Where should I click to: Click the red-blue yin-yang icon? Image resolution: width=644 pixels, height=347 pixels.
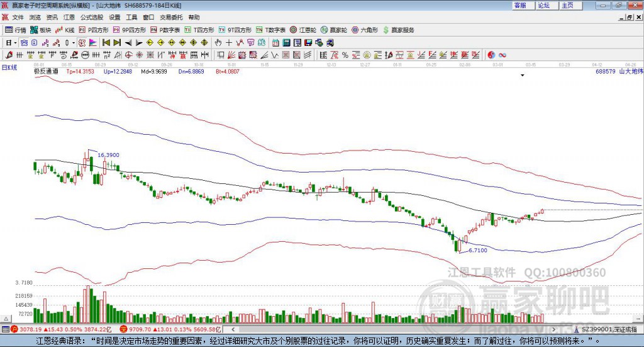(491, 55)
